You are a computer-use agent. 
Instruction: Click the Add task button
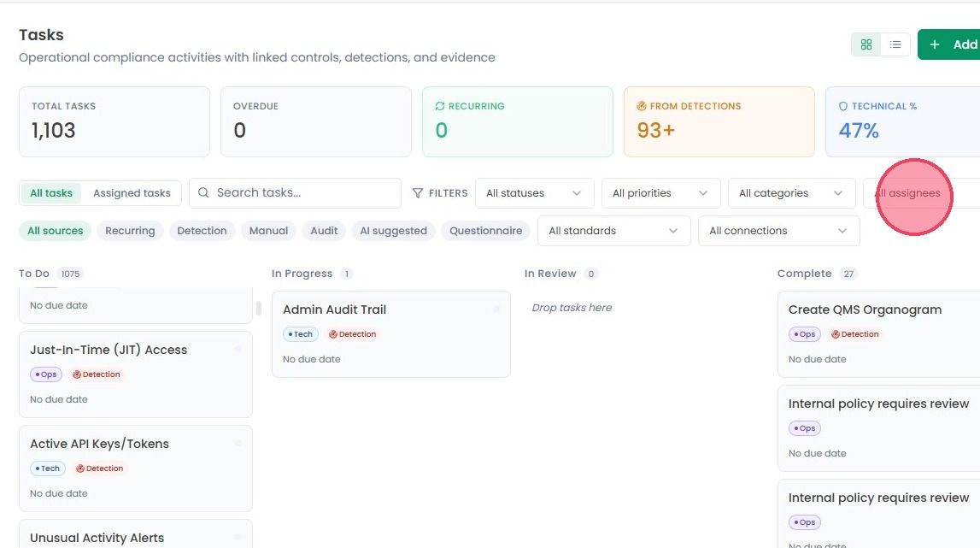point(948,44)
